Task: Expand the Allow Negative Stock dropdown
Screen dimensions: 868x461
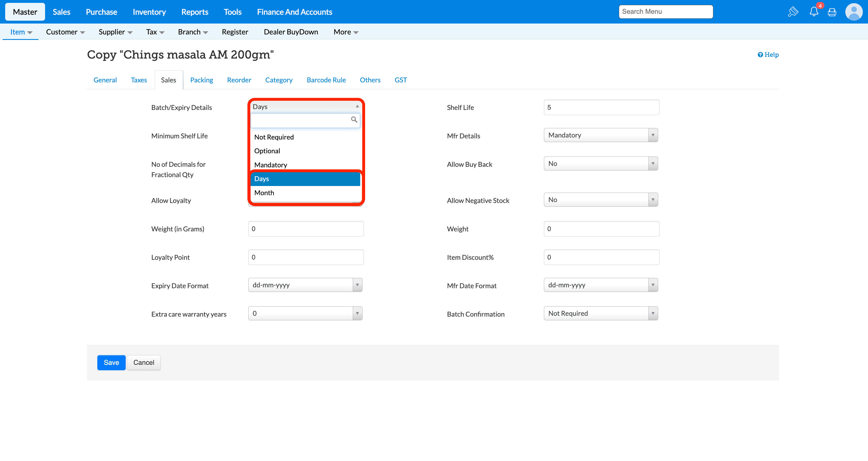Action: tap(600, 200)
